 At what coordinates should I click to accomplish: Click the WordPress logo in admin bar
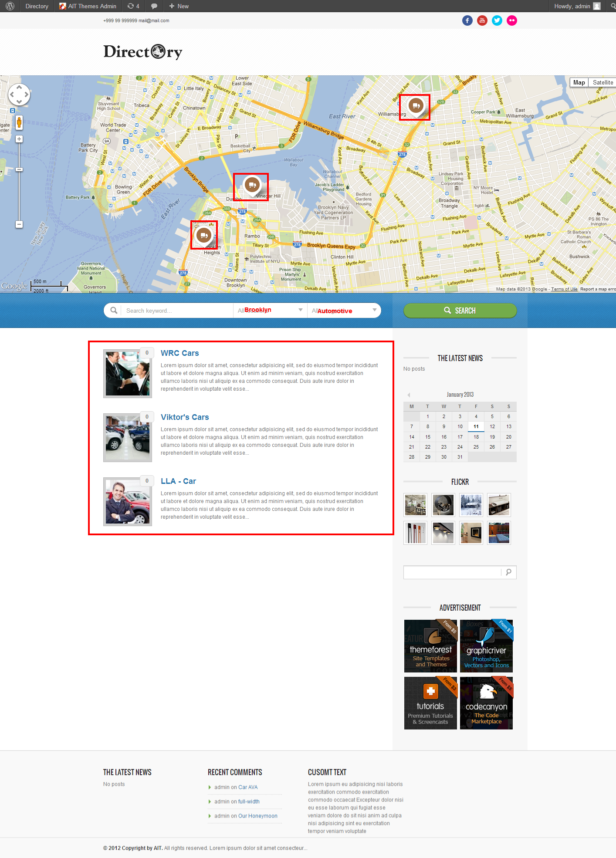(10, 6)
